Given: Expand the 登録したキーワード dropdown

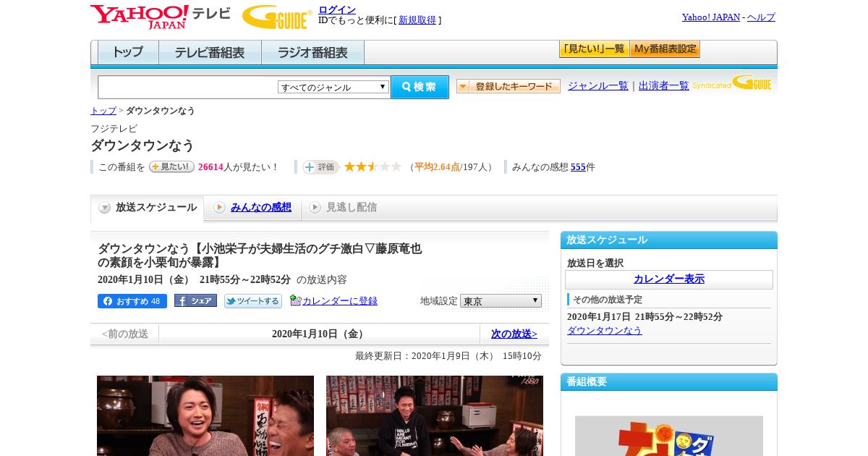Looking at the screenshot, I should (509, 86).
